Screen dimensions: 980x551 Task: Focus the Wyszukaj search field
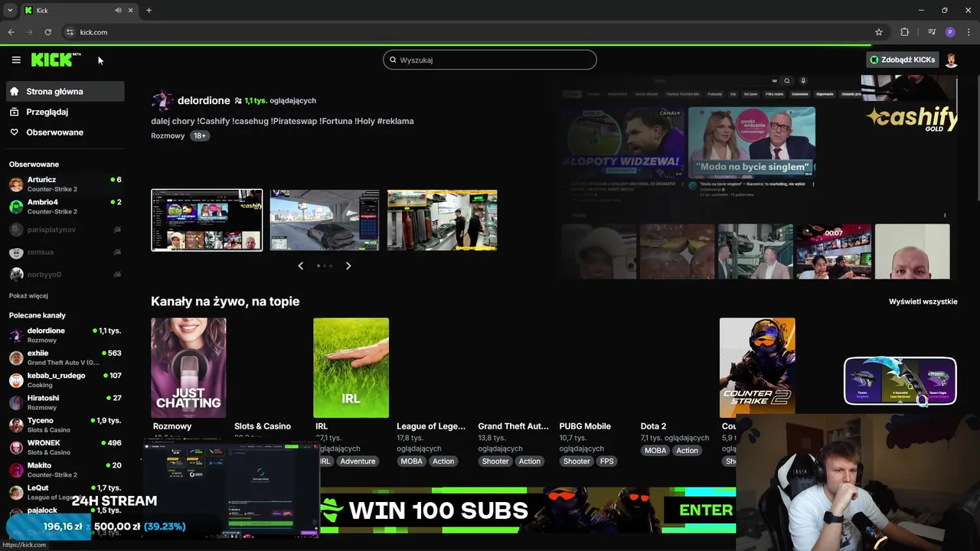pos(490,60)
